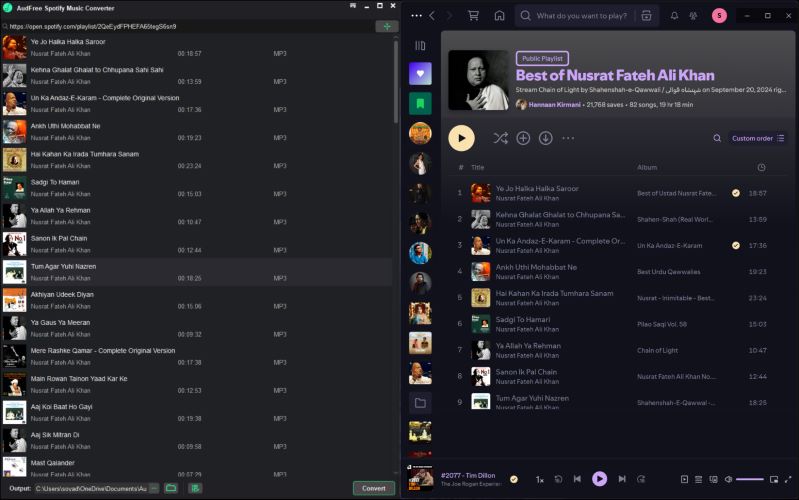Click the Browse icon in Spotify search bar
This screenshot has height=500, width=799.
click(x=646, y=16)
